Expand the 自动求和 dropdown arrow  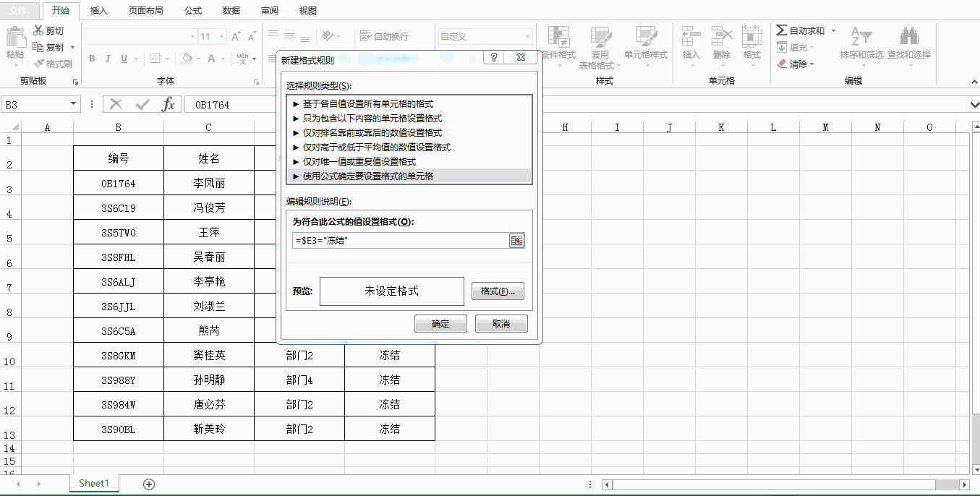[x=833, y=30]
